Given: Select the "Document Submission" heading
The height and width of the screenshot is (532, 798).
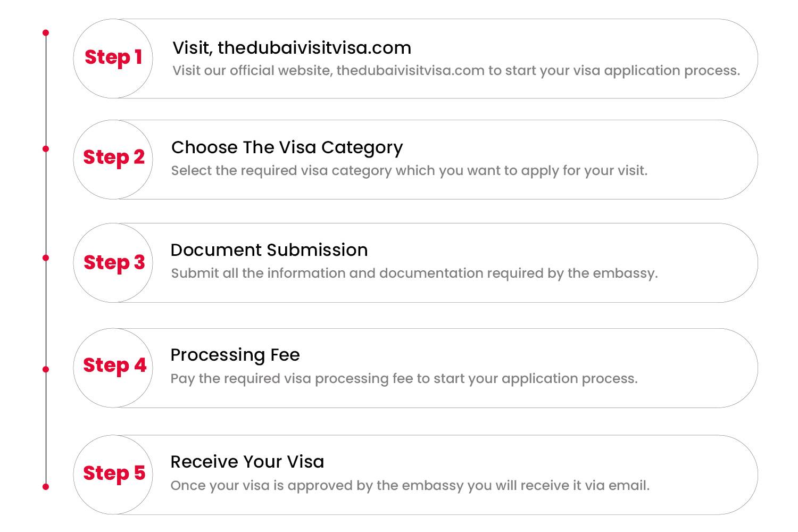Looking at the screenshot, I should (x=269, y=250).
